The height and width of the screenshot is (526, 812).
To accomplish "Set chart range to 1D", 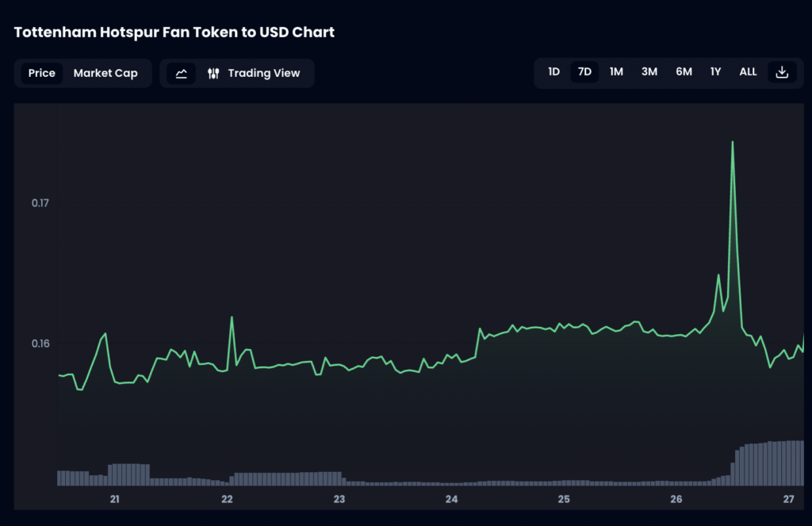I will pos(553,72).
